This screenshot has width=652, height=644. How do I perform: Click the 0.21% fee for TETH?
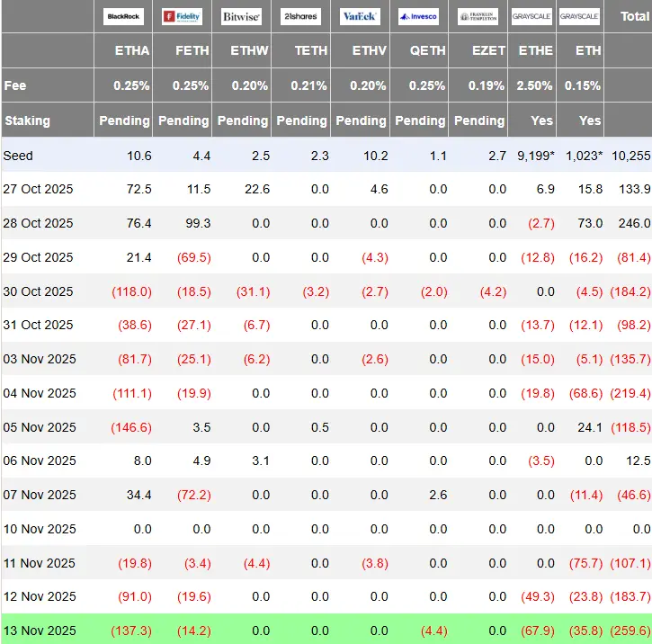[308, 85]
